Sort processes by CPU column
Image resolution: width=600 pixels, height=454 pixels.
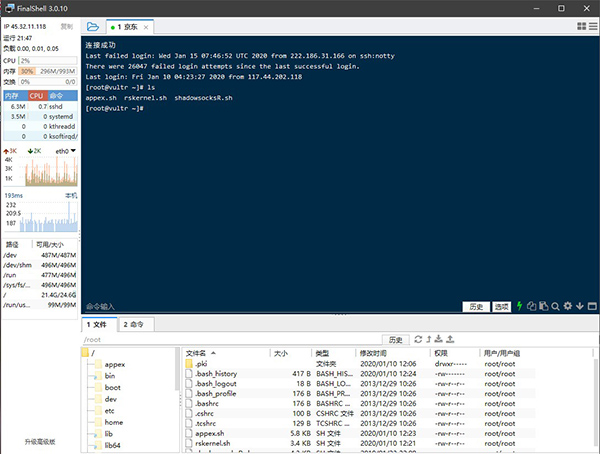click(35, 95)
